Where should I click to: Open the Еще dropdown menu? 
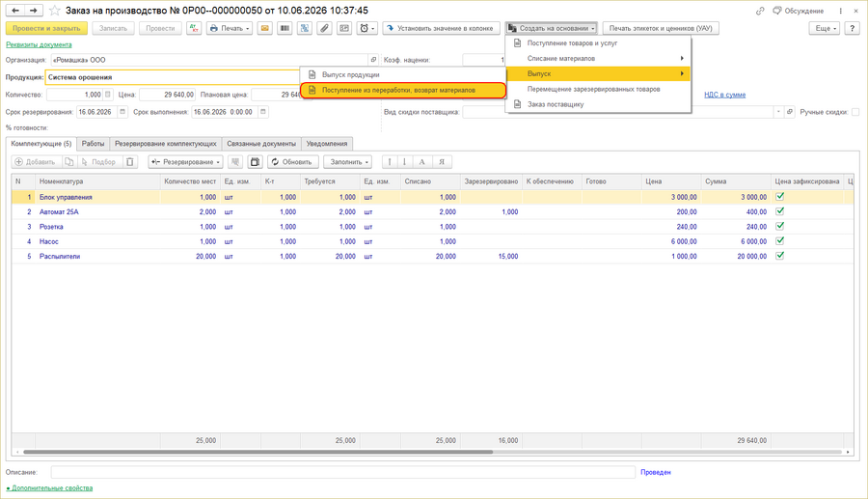[x=825, y=28]
